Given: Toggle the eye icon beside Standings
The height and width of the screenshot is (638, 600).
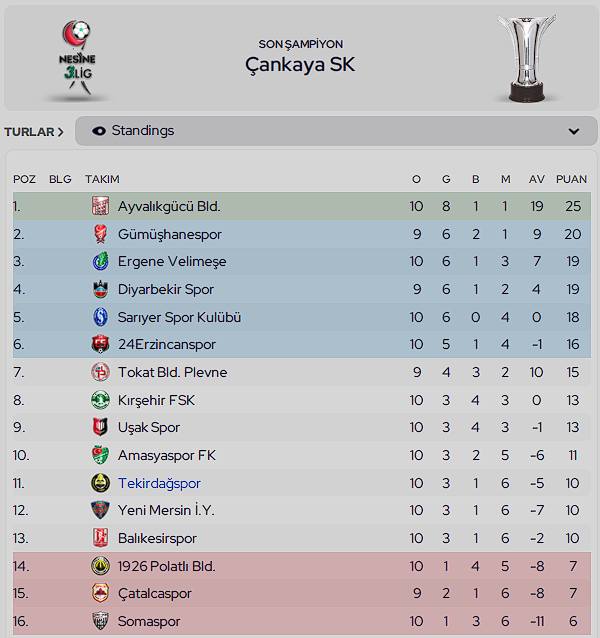Looking at the screenshot, I should pyautogui.click(x=99, y=131).
